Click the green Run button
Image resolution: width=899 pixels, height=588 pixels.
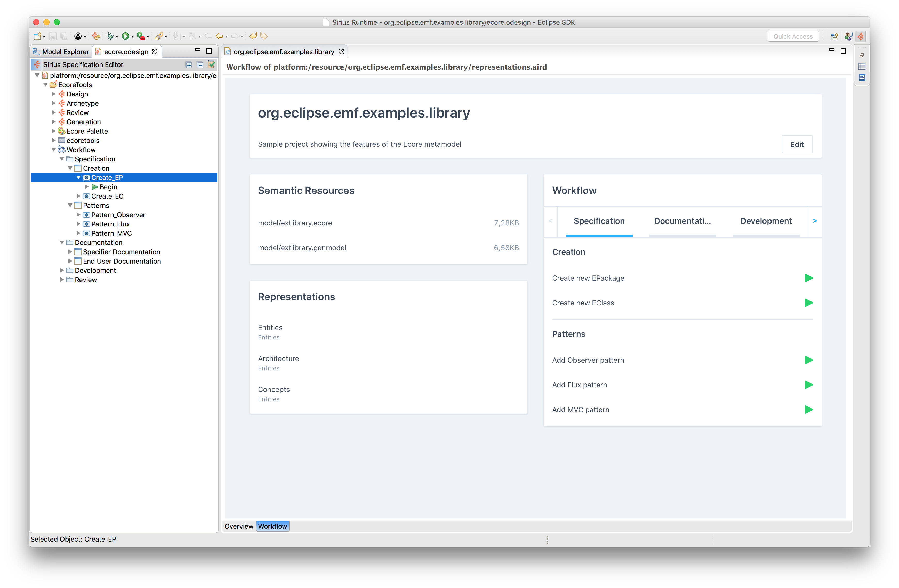125,36
